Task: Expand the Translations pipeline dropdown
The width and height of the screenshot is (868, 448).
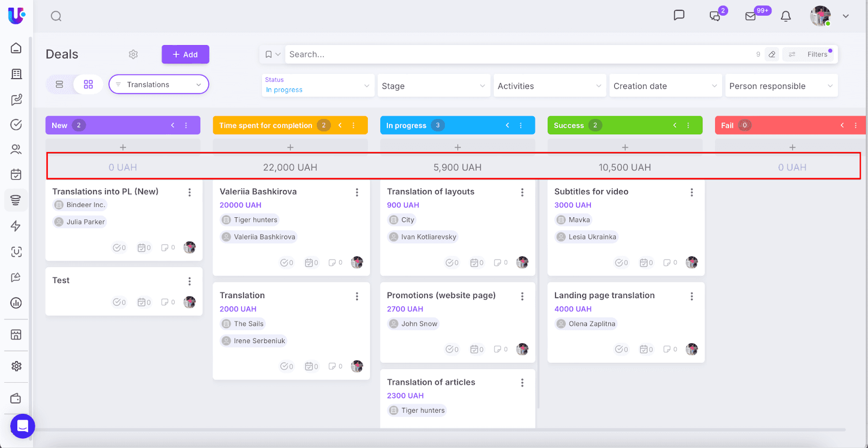Action: point(158,85)
